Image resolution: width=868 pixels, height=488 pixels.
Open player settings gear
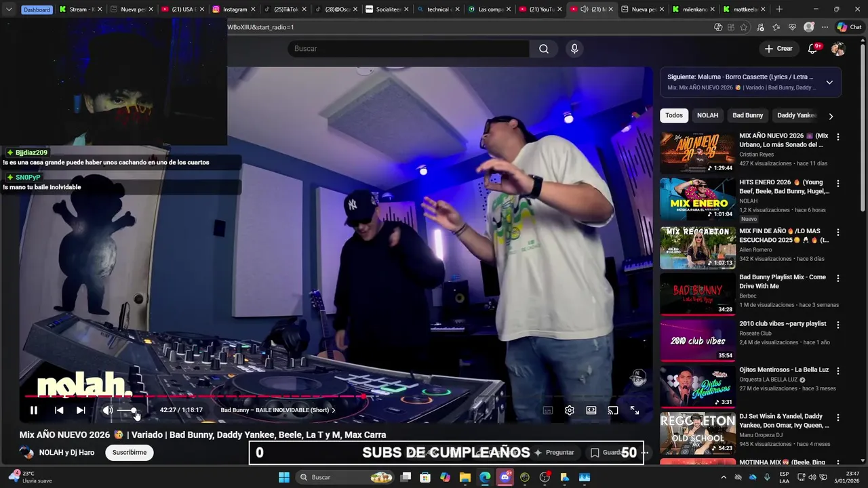[x=570, y=410]
